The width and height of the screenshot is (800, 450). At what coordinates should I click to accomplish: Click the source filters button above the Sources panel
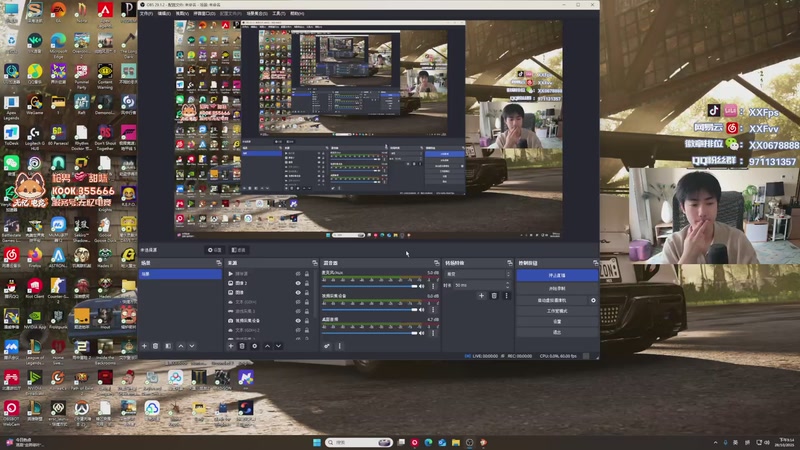click(x=238, y=250)
